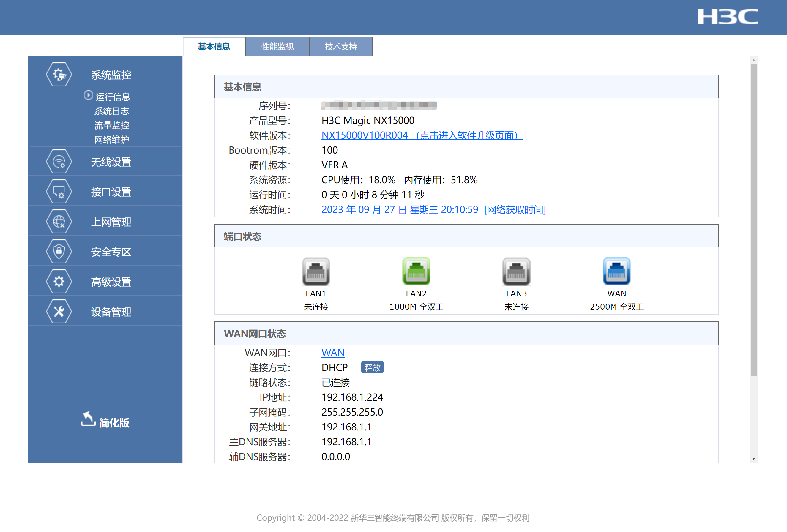Expand the 接口设置 menu section

111,192
